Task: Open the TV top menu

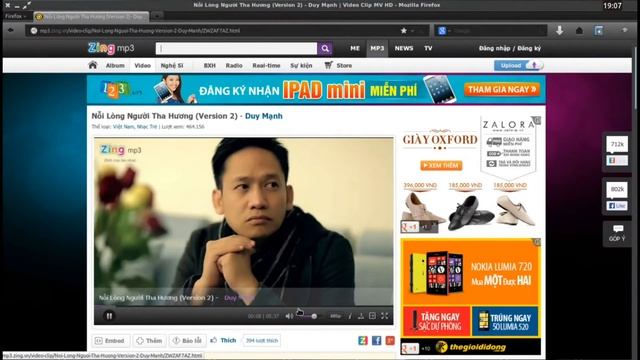Action: coord(428,48)
